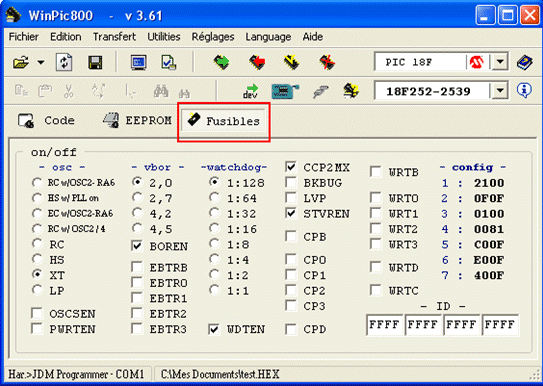Set vbor to 4,5
This screenshot has height=386, width=543.
click(x=137, y=228)
